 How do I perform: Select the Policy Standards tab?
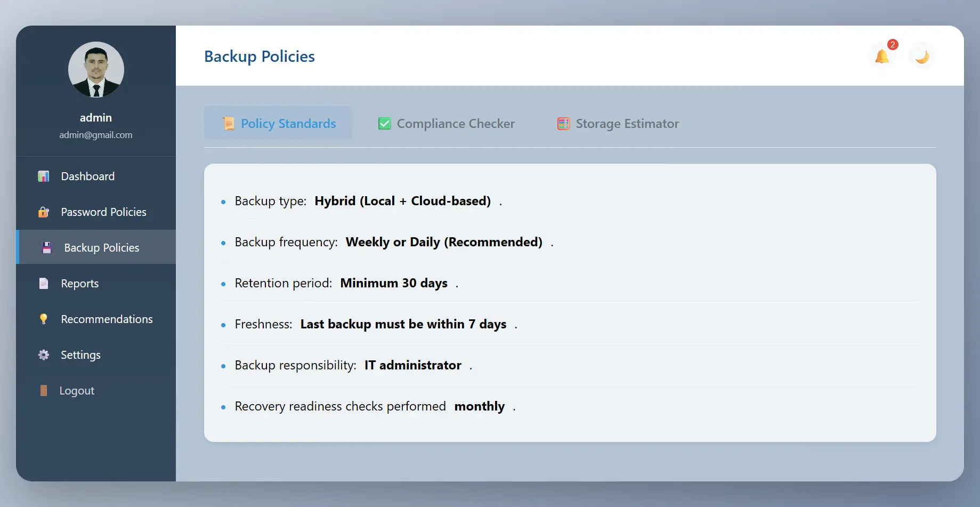point(278,124)
